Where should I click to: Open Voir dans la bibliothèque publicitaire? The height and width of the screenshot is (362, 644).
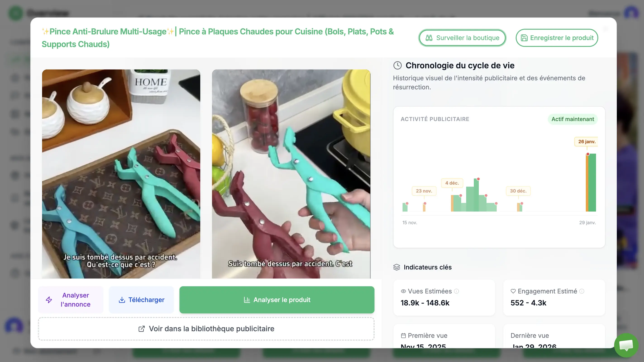(206, 329)
